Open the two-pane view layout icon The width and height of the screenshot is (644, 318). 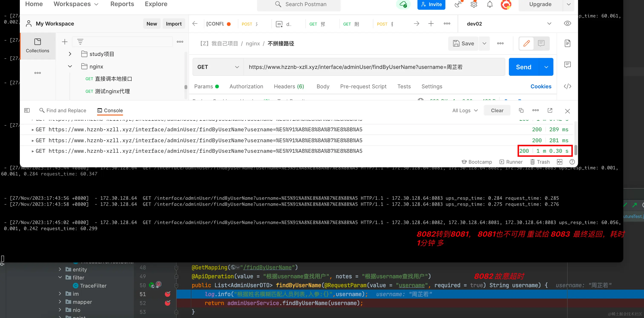tap(560, 162)
